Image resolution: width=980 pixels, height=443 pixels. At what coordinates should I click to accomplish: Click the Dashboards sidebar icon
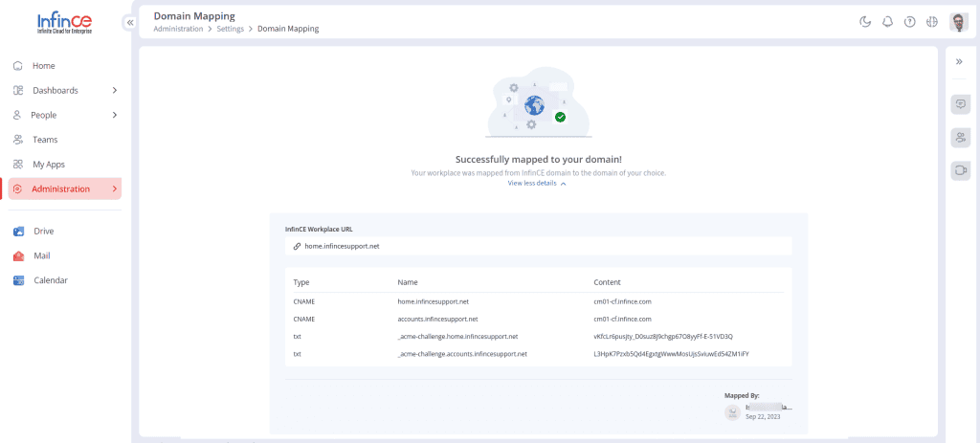(18, 91)
